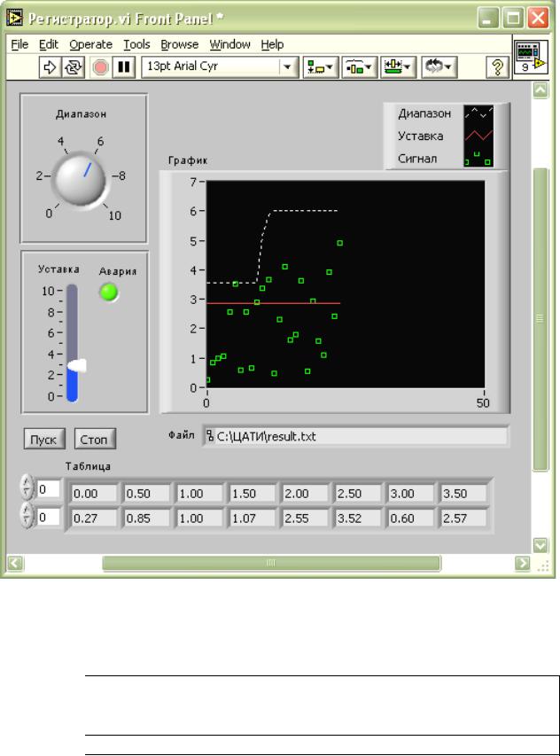
Task: Click table cell with value 2.57
Action: (463, 518)
